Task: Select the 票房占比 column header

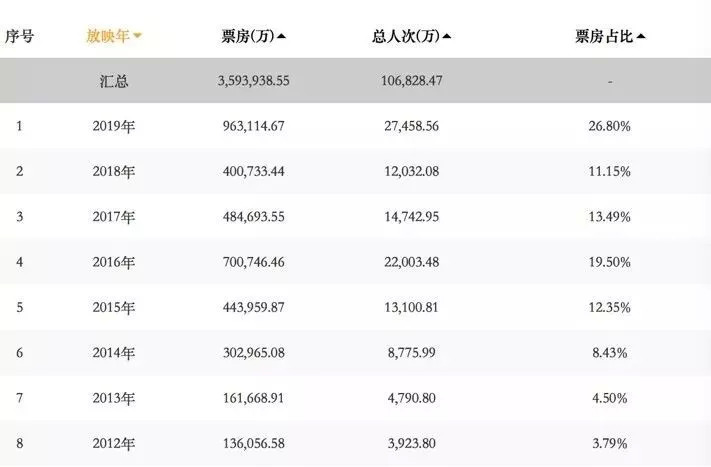Action: (604, 36)
